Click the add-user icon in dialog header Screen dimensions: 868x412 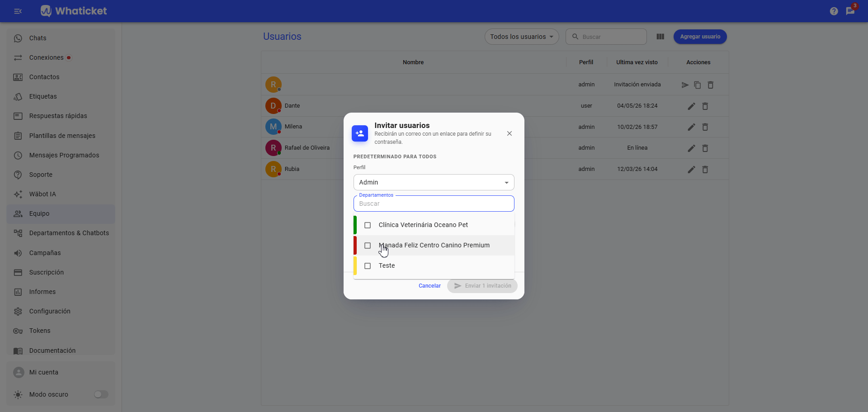point(360,133)
